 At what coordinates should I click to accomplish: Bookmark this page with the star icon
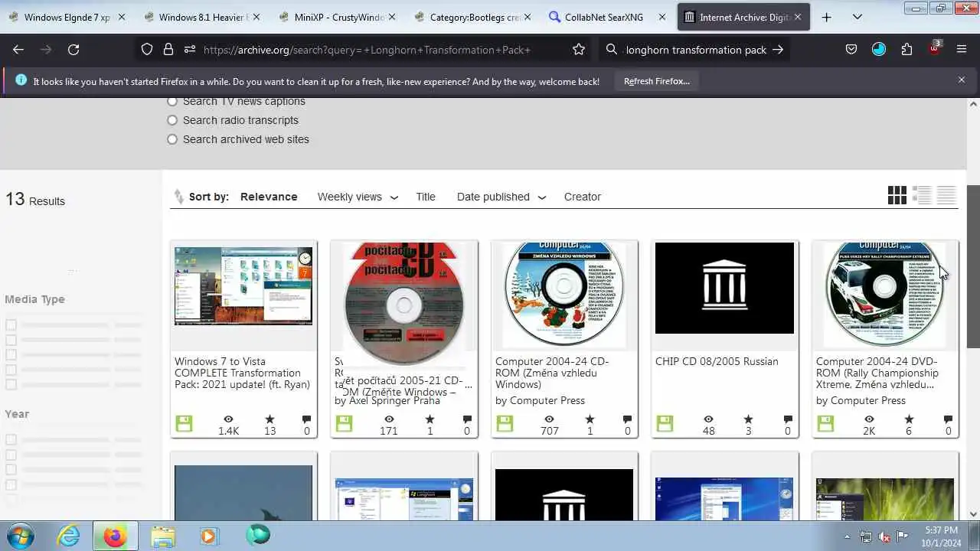pyautogui.click(x=579, y=50)
